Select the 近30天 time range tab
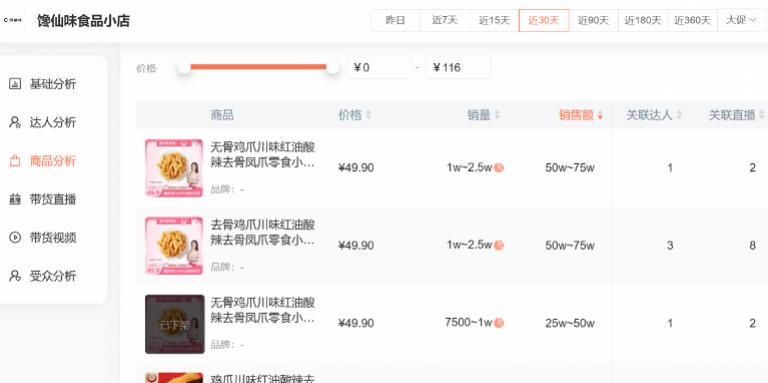Screen dimensions: 768x383 [x=544, y=20]
